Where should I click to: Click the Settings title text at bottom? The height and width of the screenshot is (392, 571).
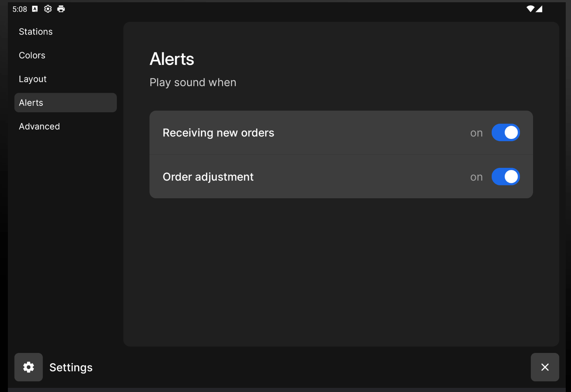click(x=71, y=367)
